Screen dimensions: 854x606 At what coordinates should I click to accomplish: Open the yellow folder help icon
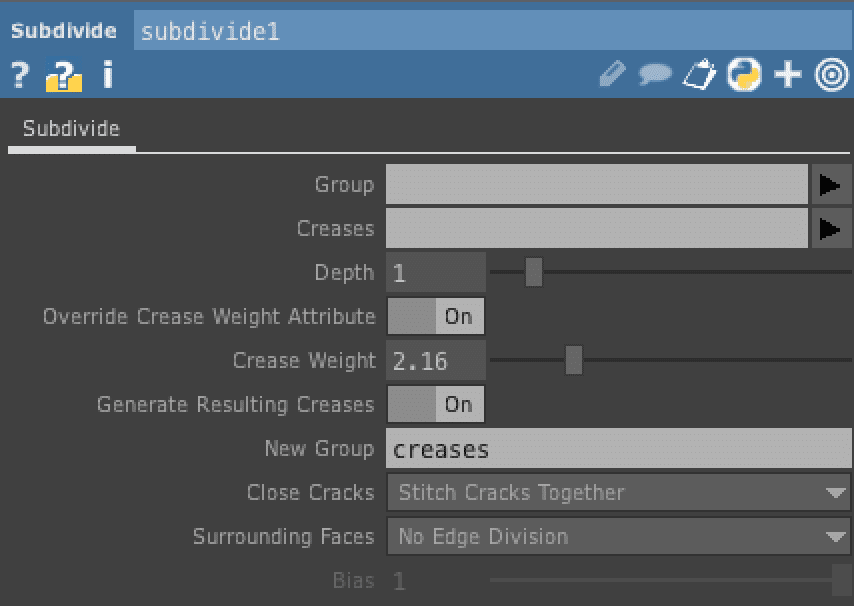pyautogui.click(x=63, y=76)
